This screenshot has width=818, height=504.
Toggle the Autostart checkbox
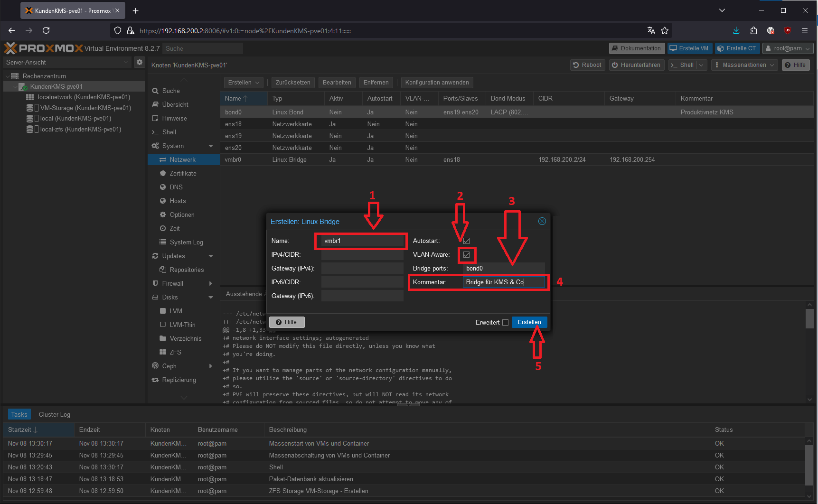coord(466,241)
